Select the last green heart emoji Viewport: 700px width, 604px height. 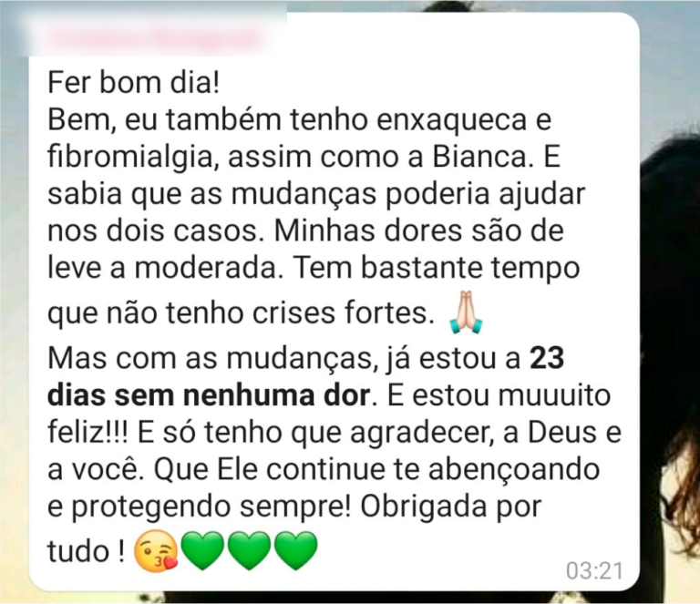pos(295,551)
